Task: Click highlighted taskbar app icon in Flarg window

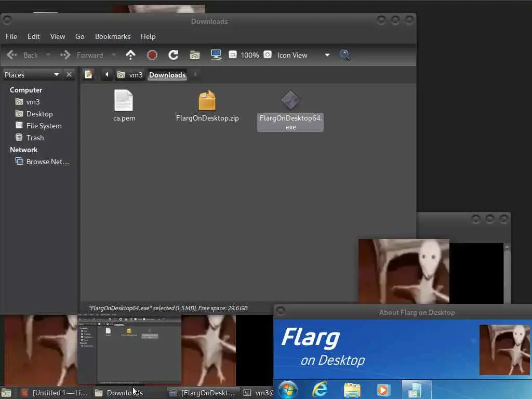Action: 416,390
